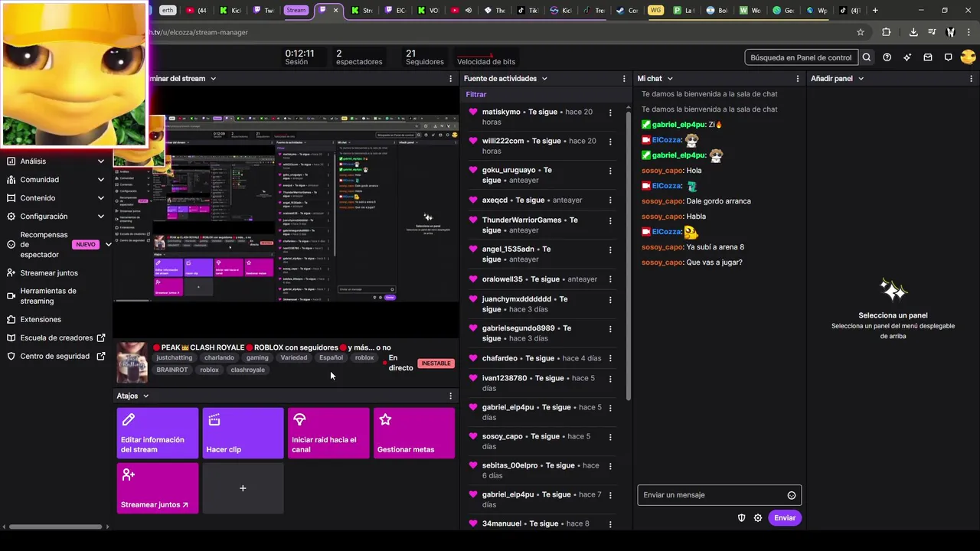Add a new shortcut with plus tile
The height and width of the screenshot is (551, 980).
coord(243,488)
